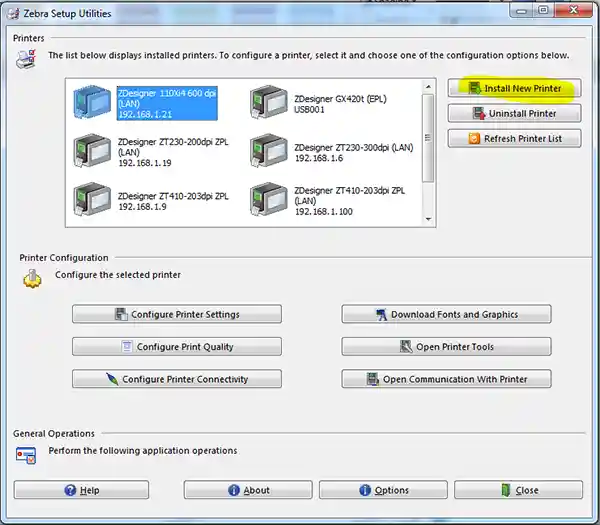This screenshot has height=525, width=600.
Task: Click the Zebra Setup Utilities title bar icon
Action: coord(13,14)
